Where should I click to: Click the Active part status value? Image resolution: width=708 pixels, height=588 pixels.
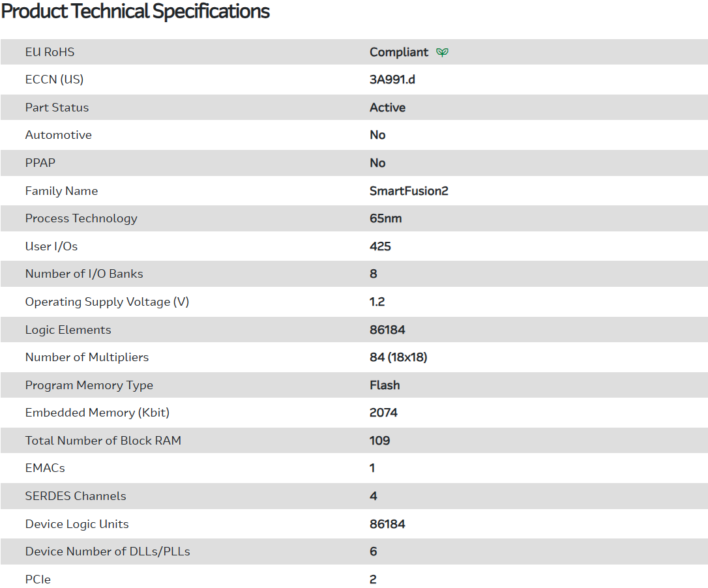pyautogui.click(x=387, y=108)
